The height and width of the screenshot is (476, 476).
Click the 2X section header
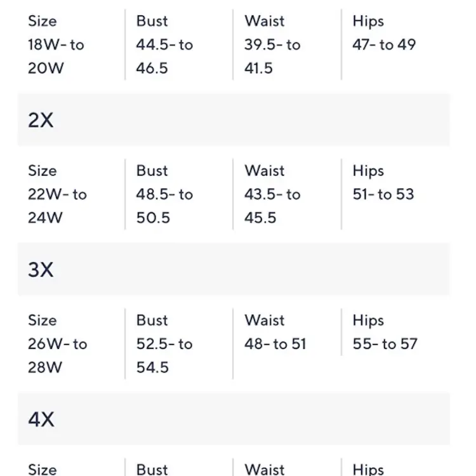[x=41, y=120]
